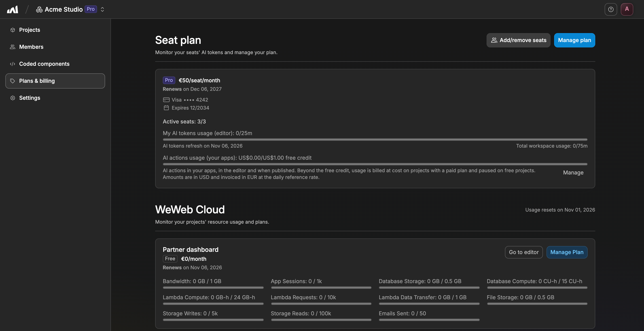This screenshot has width=644, height=331.
Task: Click the App Sessions usage progress bar
Action: (x=321, y=288)
